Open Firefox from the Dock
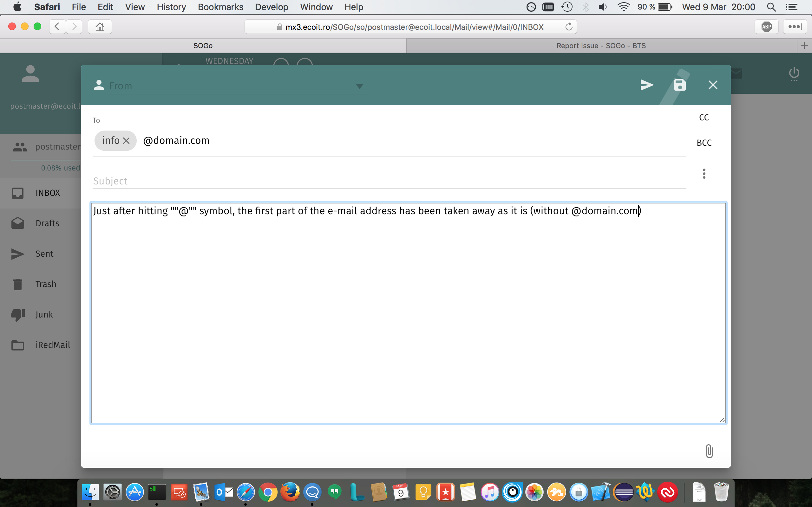Screen dimensions: 812x507 [x=290, y=492]
